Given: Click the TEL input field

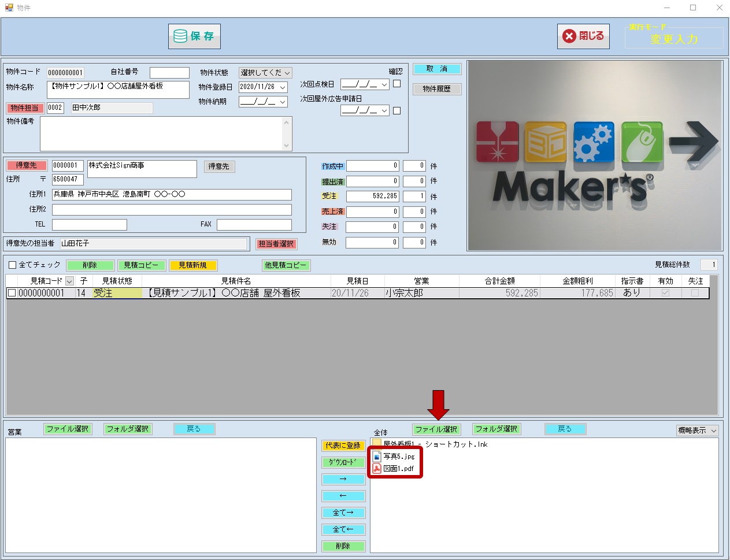Looking at the screenshot, I should tap(89, 224).
